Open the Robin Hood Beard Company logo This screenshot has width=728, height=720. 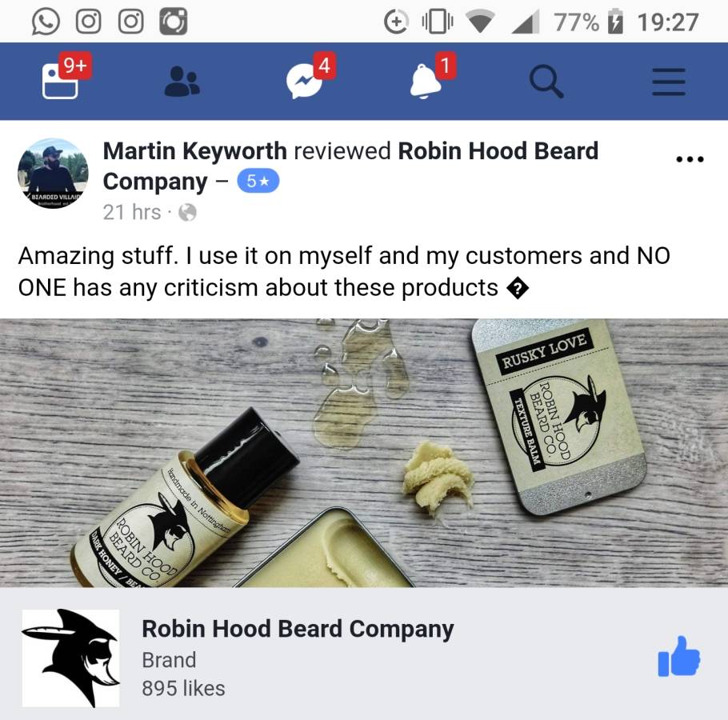[x=70, y=658]
